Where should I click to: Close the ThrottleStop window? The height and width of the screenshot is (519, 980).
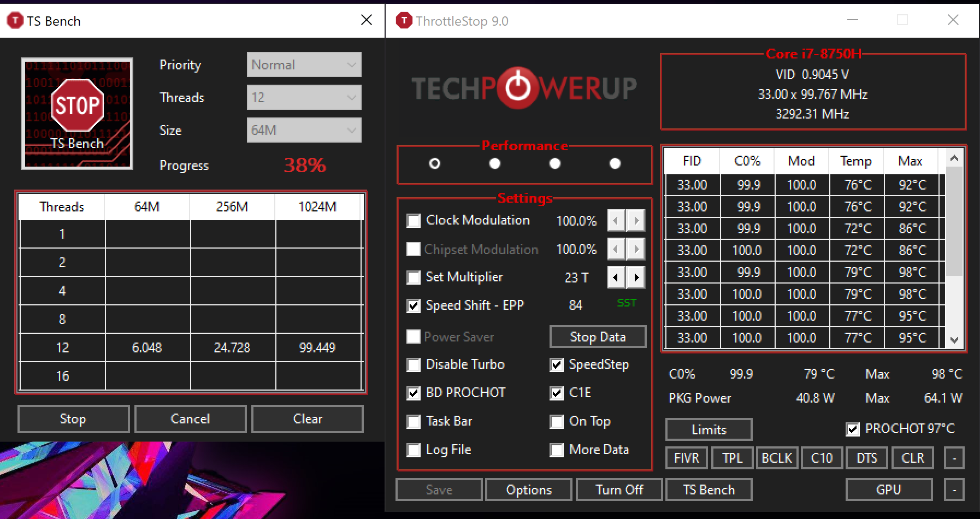[953, 20]
